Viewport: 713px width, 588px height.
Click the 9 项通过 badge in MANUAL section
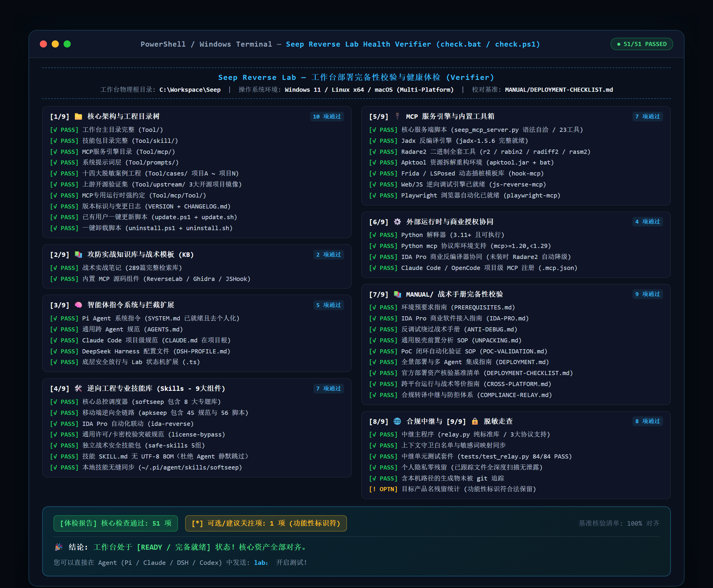click(x=648, y=294)
